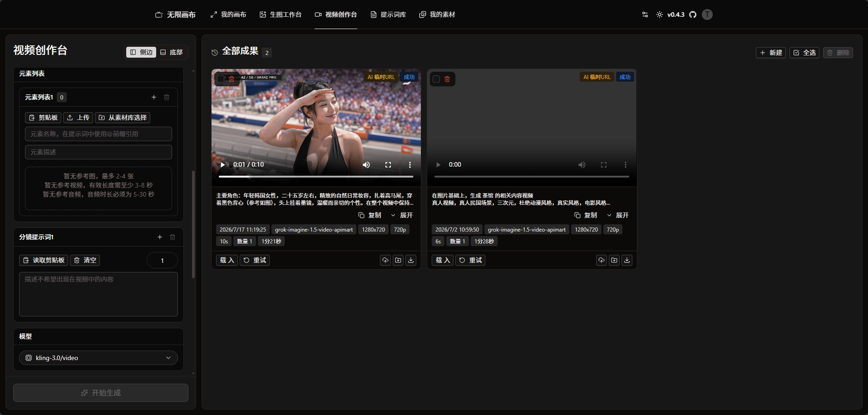The image size is (868, 415).
Task: Open the 无限画布 tab
Action: (x=175, y=15)
